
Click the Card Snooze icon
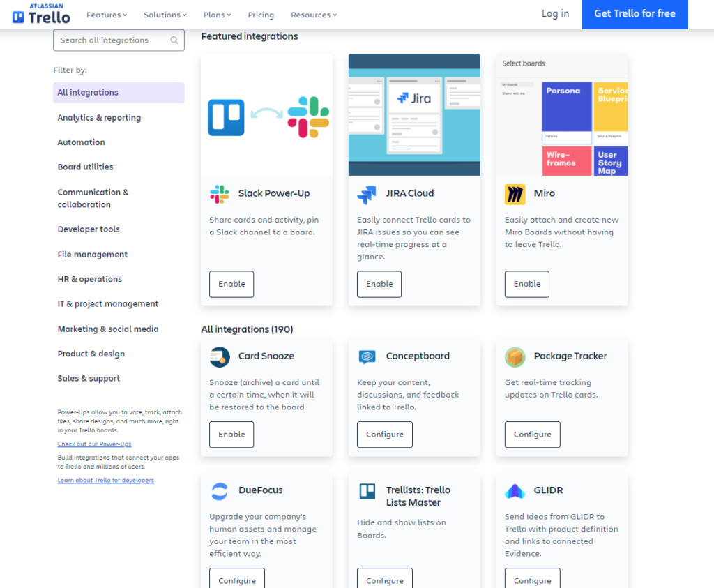(220, 357)
